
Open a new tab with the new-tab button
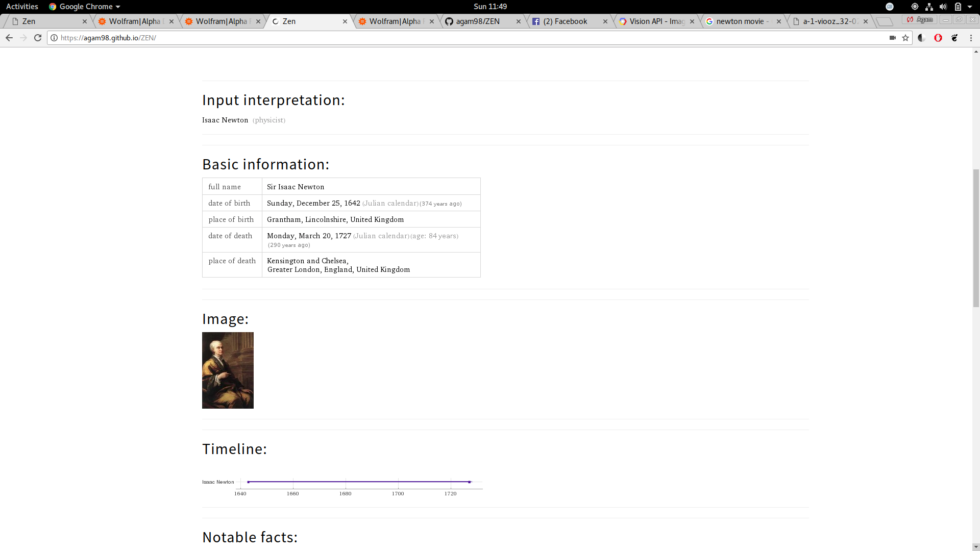(x=885, y=21)
